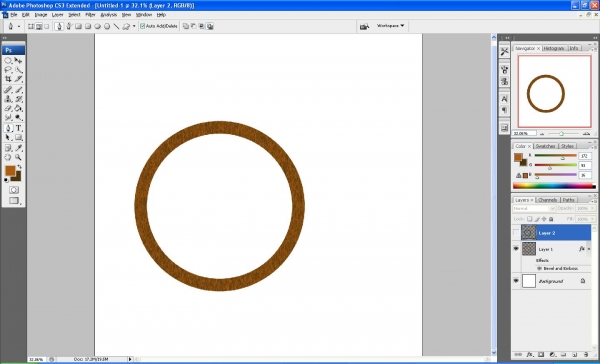Screen dimensions: 600x364
Task: Click the Add layer mask button
Action: (x=541, y=355)
